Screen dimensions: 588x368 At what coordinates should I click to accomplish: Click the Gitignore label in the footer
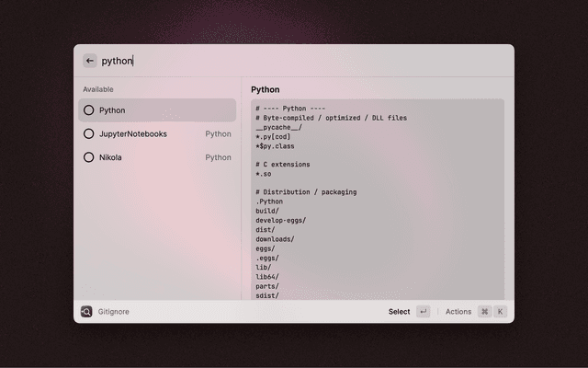coord(114,312)
